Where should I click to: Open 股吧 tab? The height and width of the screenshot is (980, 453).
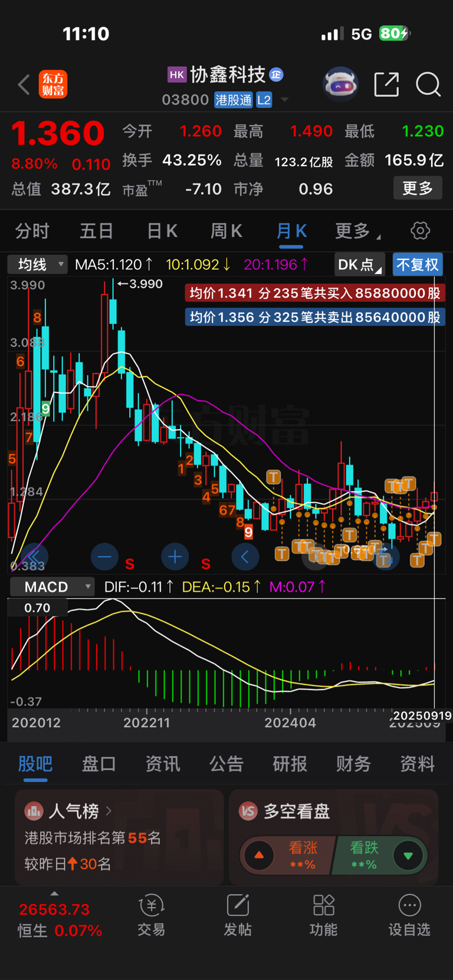click(x=35, y=764)
